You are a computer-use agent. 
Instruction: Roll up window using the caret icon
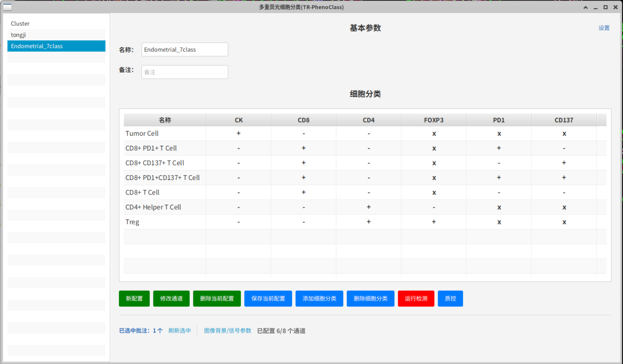586,7
